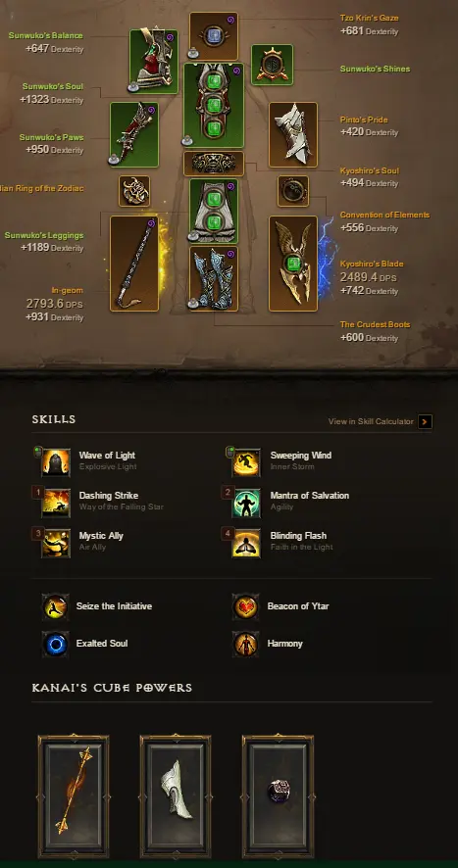Click the Exalted Soul passive icon
Viewport: 458px width, 868px height.
pos(56,644)
